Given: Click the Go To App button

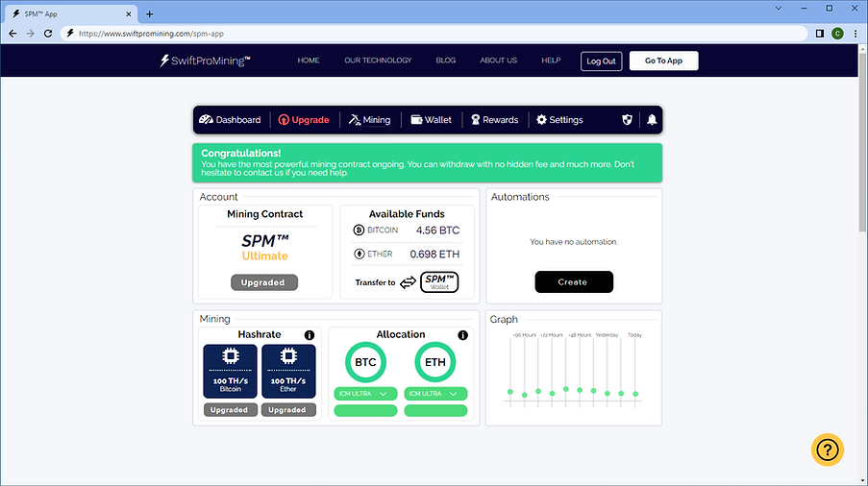Looking at the screenshot, I should pos(663,61).
